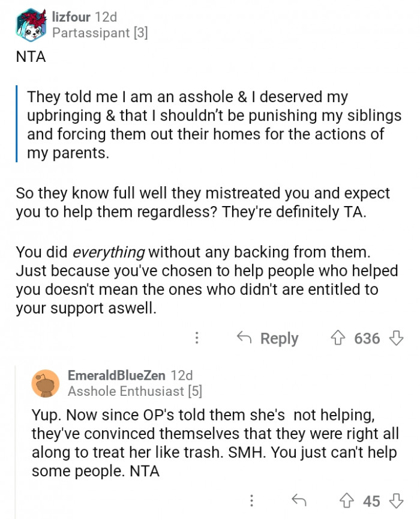Viewport: 420px width, 519px height.
Task: Click the 45 vote count
Action: point(372,500)
